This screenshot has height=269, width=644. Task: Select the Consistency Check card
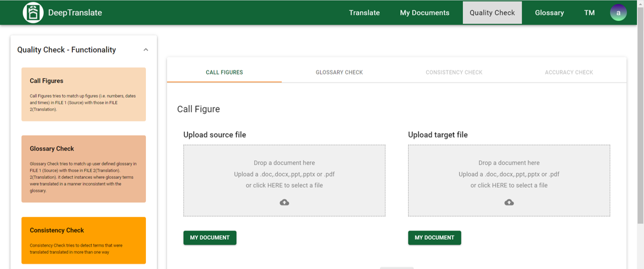click(84, 240)
